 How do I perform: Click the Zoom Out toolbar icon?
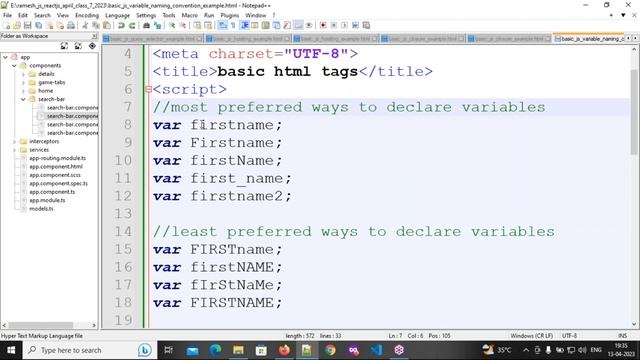click(183, 25)
